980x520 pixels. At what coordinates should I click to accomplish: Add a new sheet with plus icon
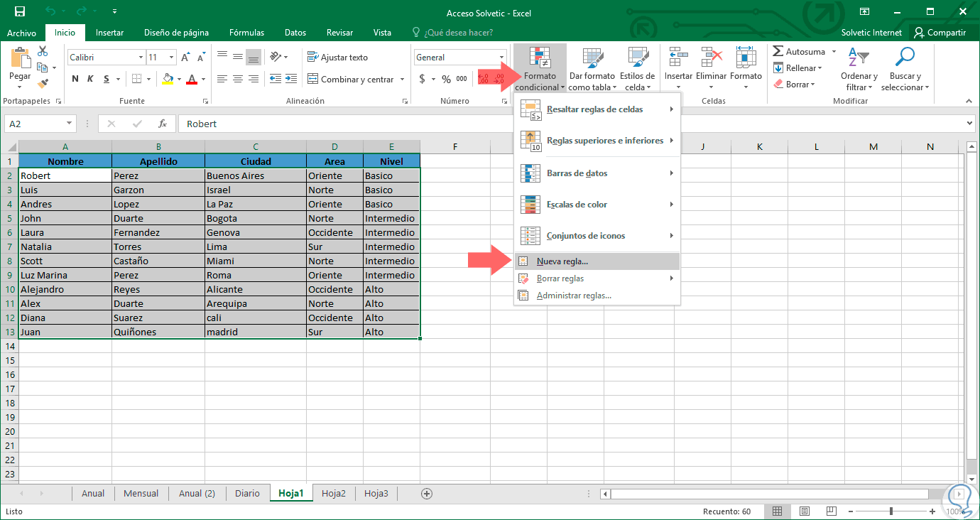427,493
